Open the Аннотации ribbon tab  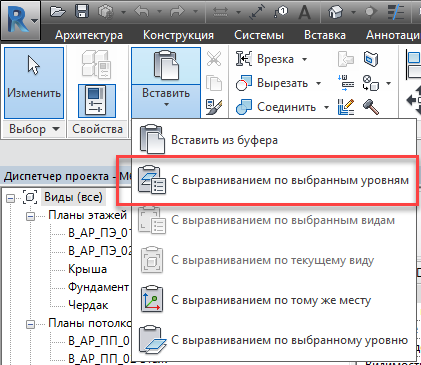pos(393,35)
